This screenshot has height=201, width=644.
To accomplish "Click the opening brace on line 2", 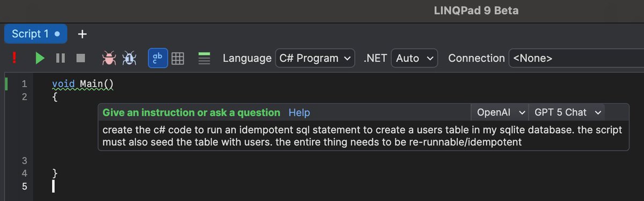I will [x=55, y=98].
